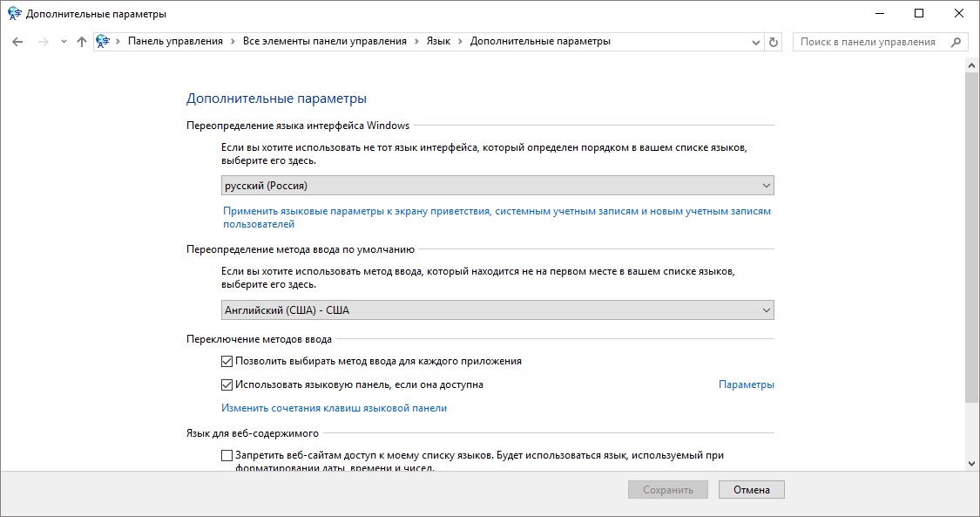980x517 pixels.
Task: Open the "русский (Россия)" interface language dropdown
Action: click(x=497, y=186)
